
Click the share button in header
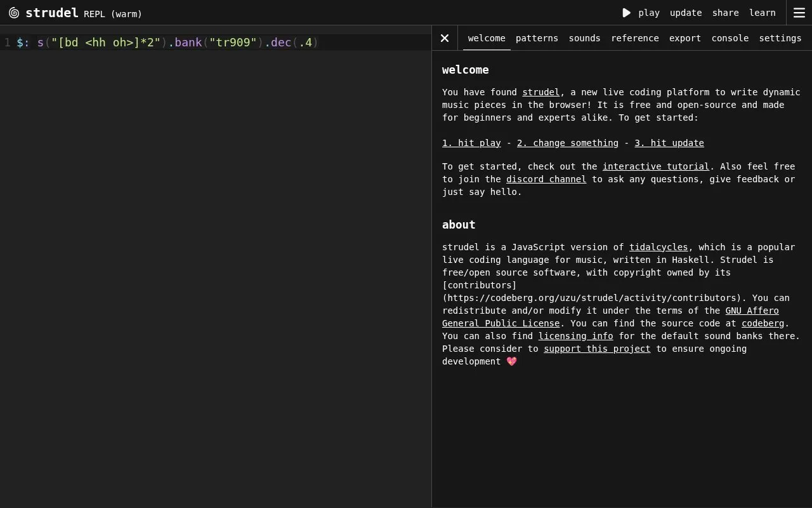pos(725,13)
